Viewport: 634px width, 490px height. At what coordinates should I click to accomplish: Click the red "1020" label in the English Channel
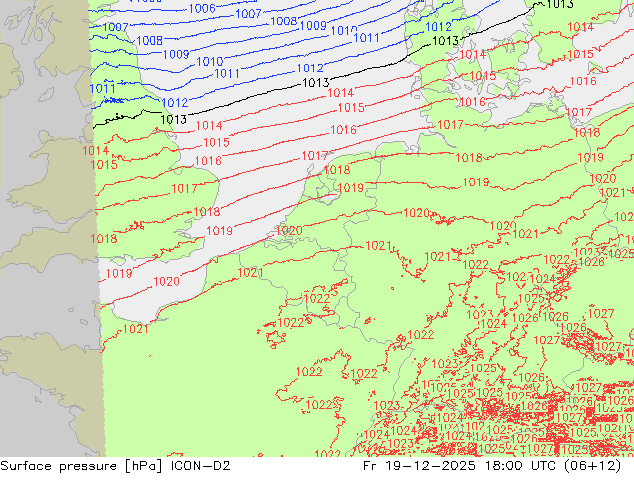pos(166,281)
